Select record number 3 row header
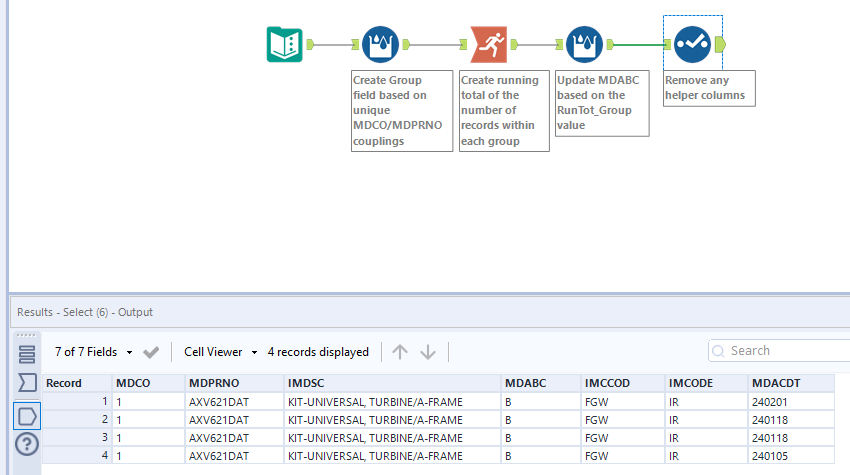850x475 pixels. (77, 438)
